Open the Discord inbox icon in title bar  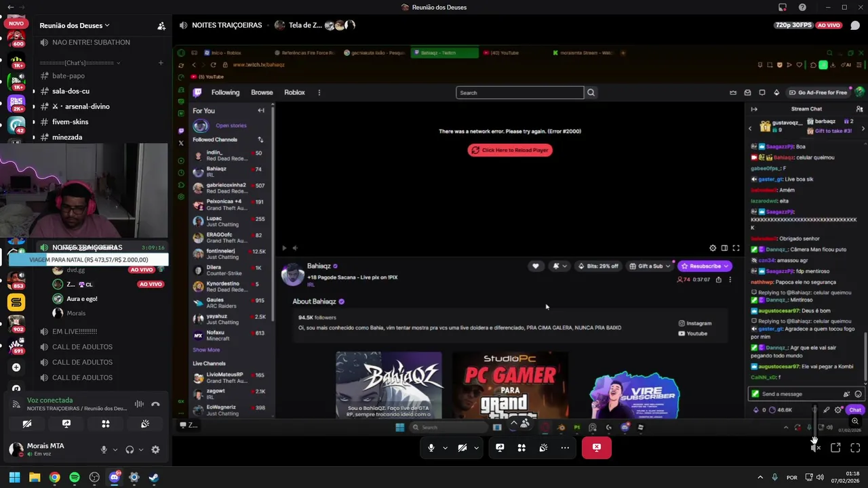pyautogui.click(x=783, y=7)
